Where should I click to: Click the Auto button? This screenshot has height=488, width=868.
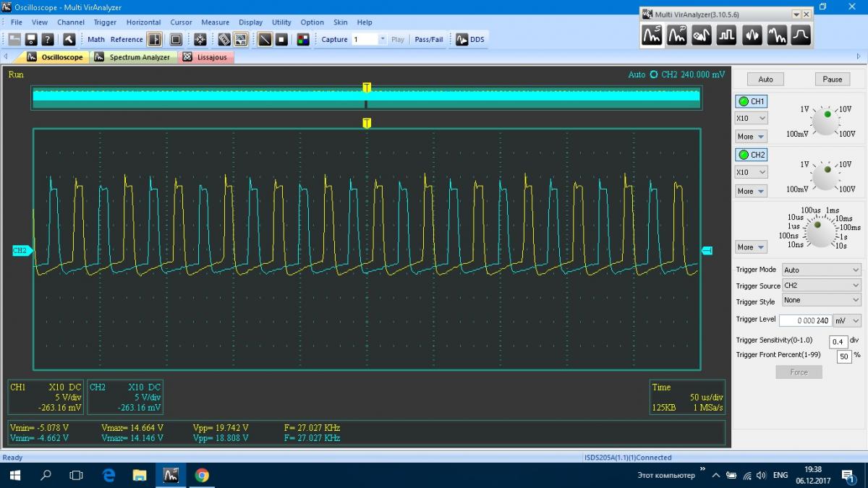coord(765,80)
